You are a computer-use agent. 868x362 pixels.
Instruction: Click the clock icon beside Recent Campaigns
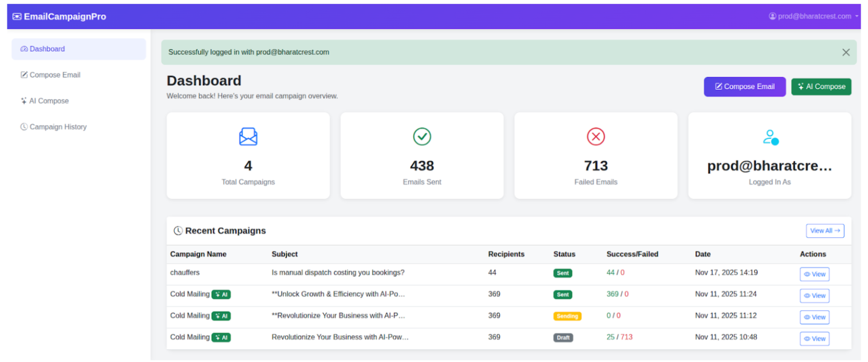pyautogui.click(x=178, y=231)
